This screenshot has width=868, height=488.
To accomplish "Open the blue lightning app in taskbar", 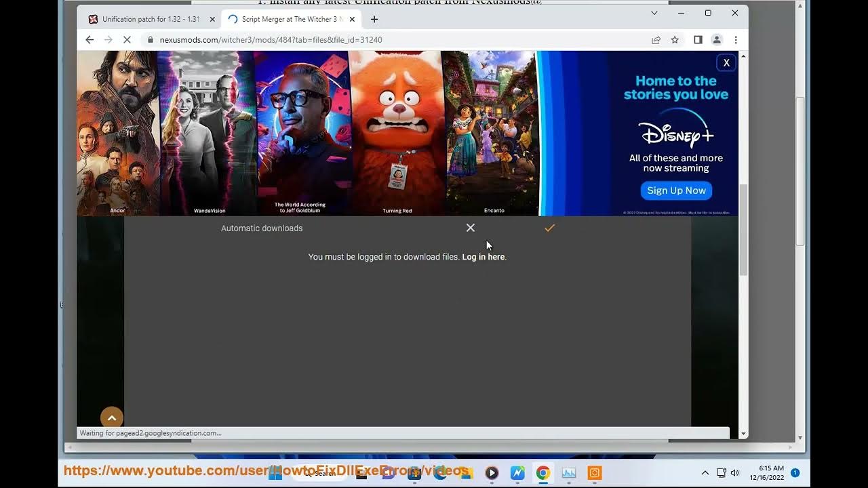I will (517, 473).
